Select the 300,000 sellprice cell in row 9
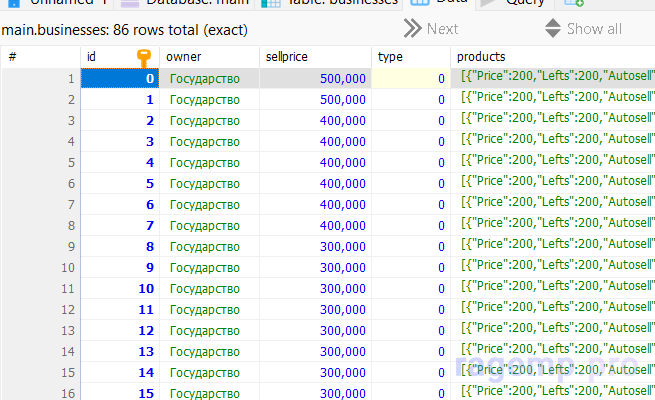Screen dimensions: 655x400 (315, 246)
